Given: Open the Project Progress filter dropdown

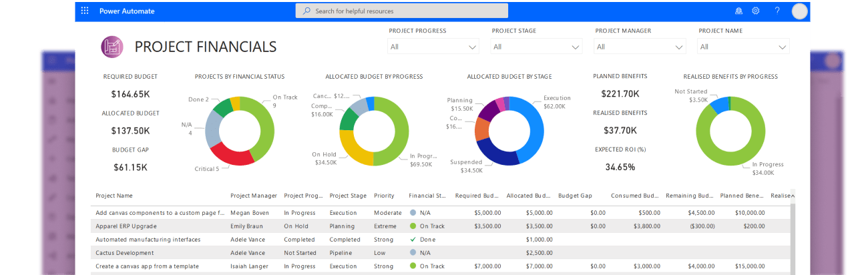Looking at the screenshot, I should pos(433,47).
